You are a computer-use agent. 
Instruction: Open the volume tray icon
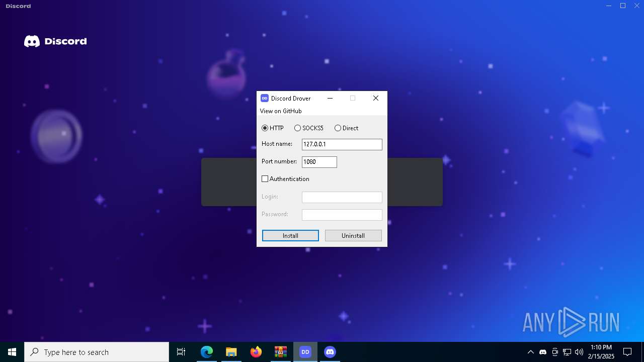(x=579, y=352)
